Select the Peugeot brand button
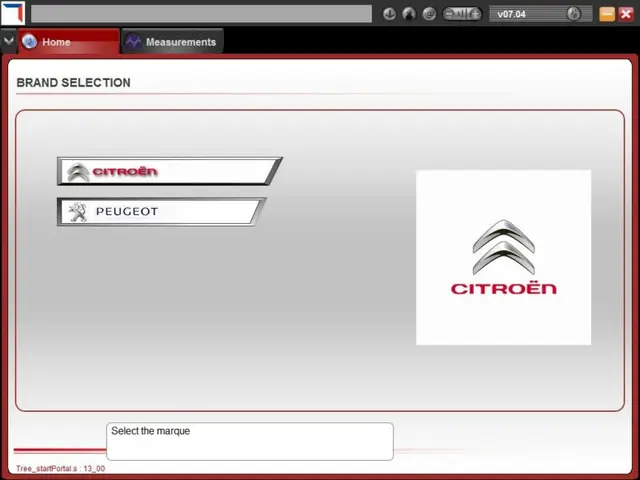The image size is (640, 480). (161, 211)
